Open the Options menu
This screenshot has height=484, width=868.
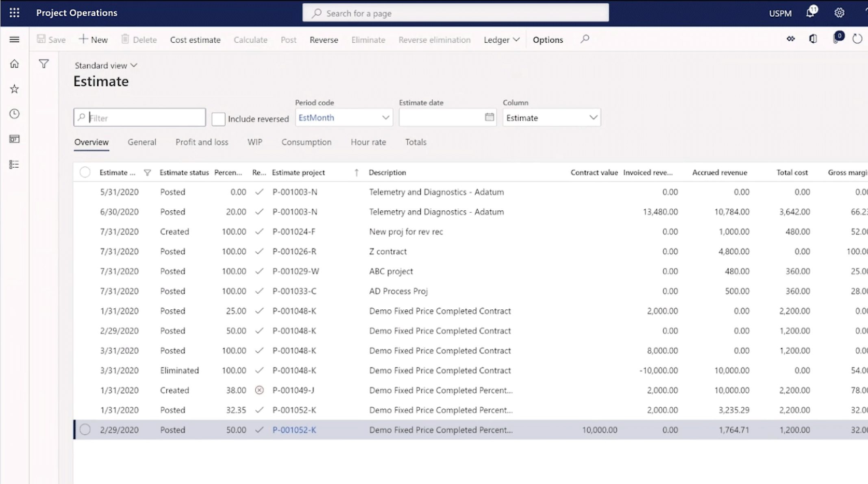548,39
